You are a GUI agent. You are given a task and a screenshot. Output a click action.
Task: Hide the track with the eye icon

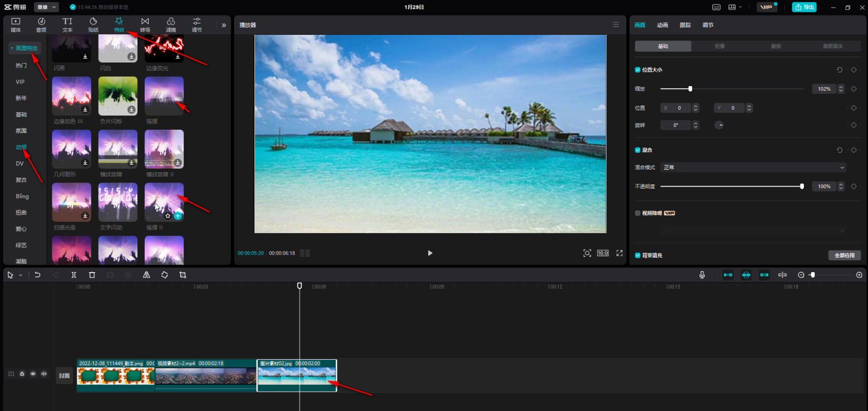(33, 374)
